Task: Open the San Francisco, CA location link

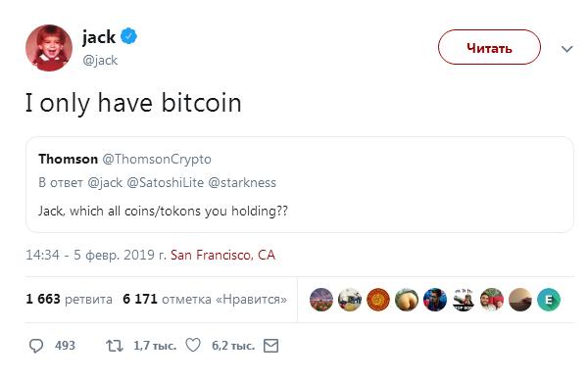Action: tap(222, 255)
